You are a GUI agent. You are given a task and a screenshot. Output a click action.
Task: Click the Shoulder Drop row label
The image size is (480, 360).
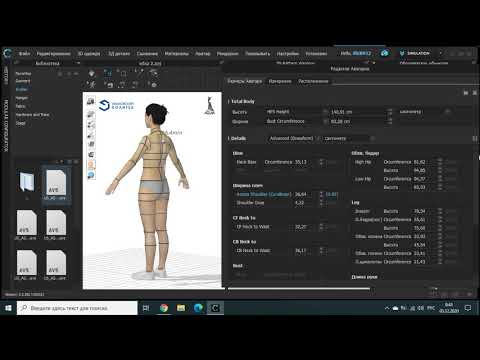pos(250,203)
